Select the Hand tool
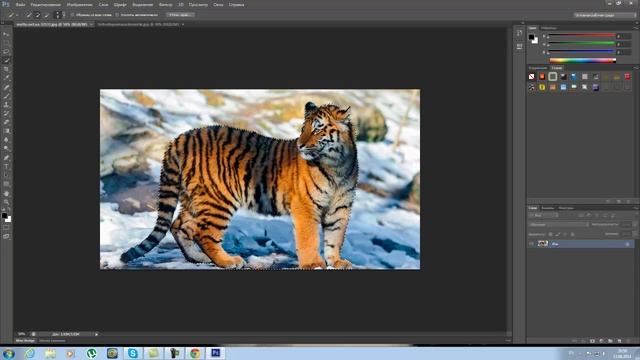Viewport: 640px width, 360px height. (6, 193)
